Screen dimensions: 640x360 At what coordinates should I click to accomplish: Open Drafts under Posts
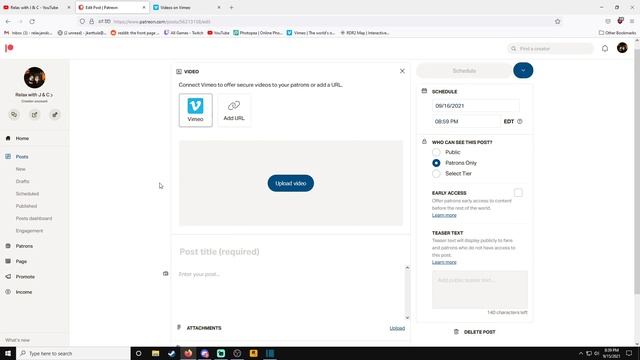click(22, 181)
